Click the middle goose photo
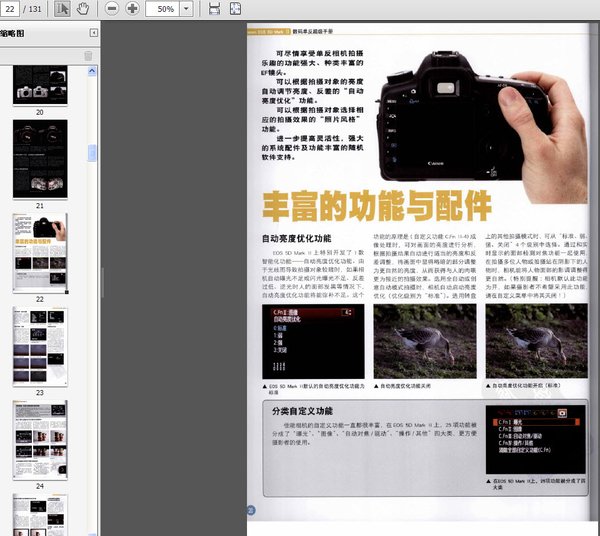The height and width of the screenshot is (536, 600). [x=425, y=341]
